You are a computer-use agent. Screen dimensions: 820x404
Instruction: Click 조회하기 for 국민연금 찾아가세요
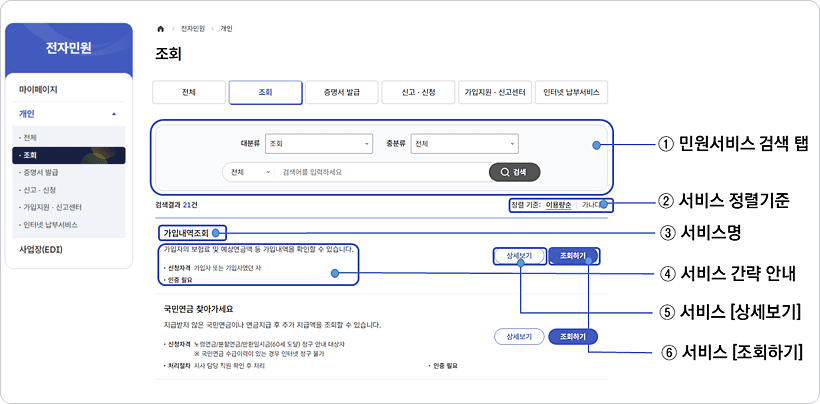click(573, 337)
